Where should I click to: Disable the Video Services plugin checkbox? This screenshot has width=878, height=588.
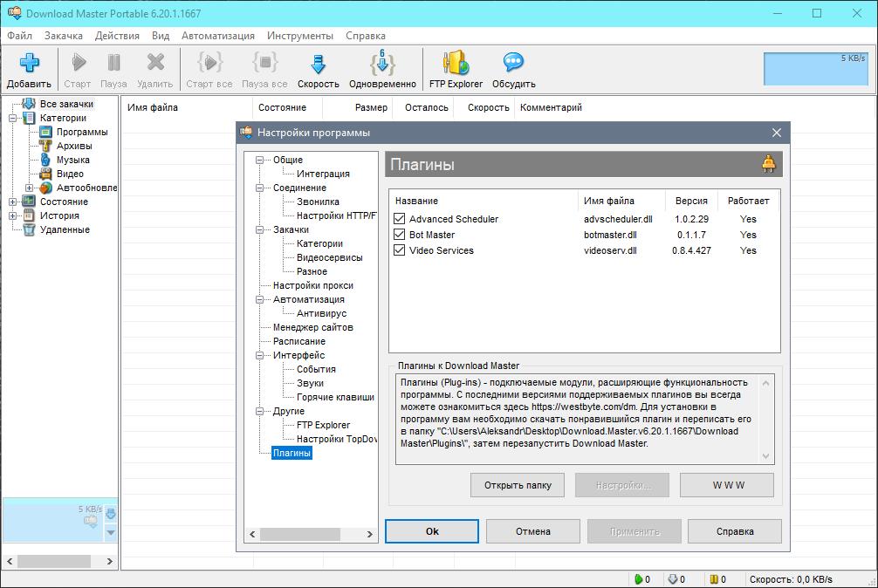(x=400, y=250)
